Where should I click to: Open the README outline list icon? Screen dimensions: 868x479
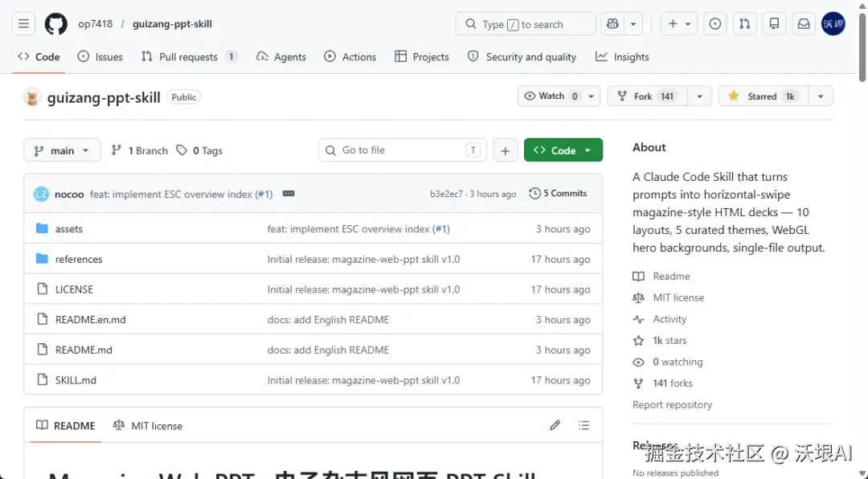tap(584, 425)
